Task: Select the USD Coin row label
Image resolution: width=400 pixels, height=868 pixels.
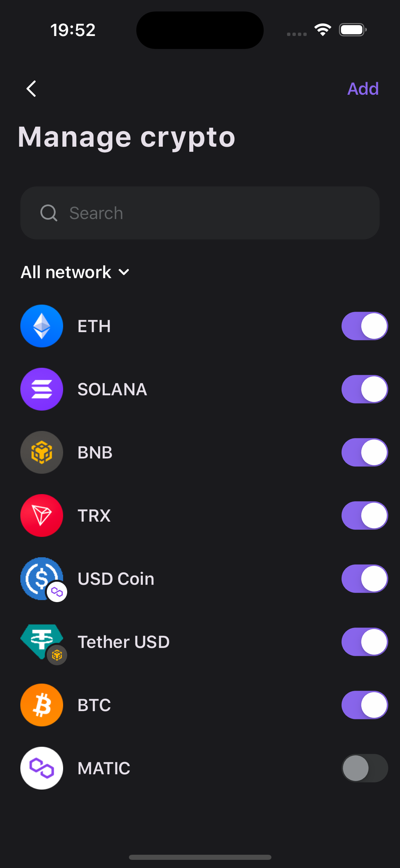Action: pos(116,579)
